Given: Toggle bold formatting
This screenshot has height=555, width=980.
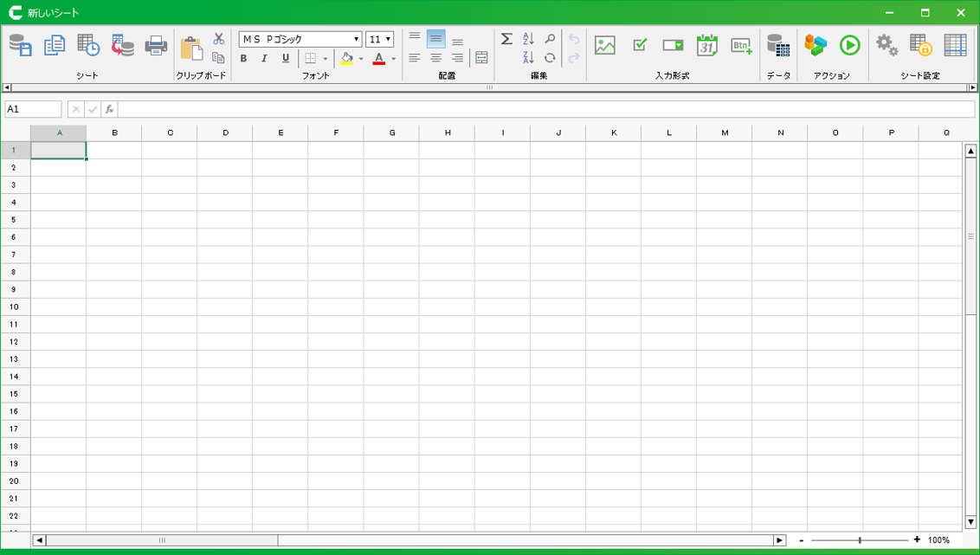Looking at the screenshot, I should coord(243,59).
